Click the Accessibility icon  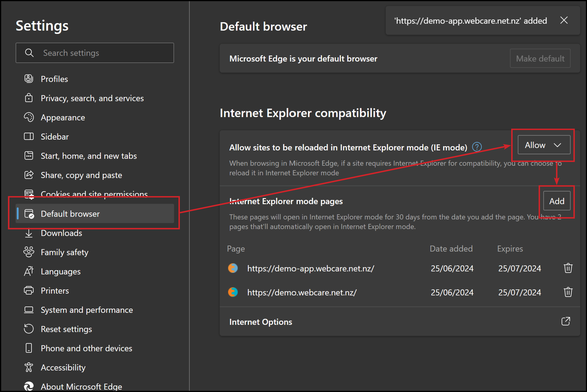[x=29, y=367]
